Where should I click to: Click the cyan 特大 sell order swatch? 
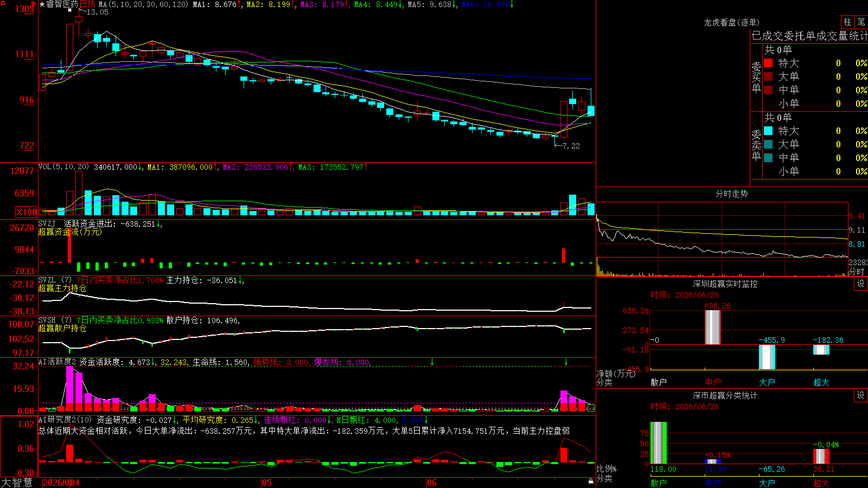click(768, 131)
